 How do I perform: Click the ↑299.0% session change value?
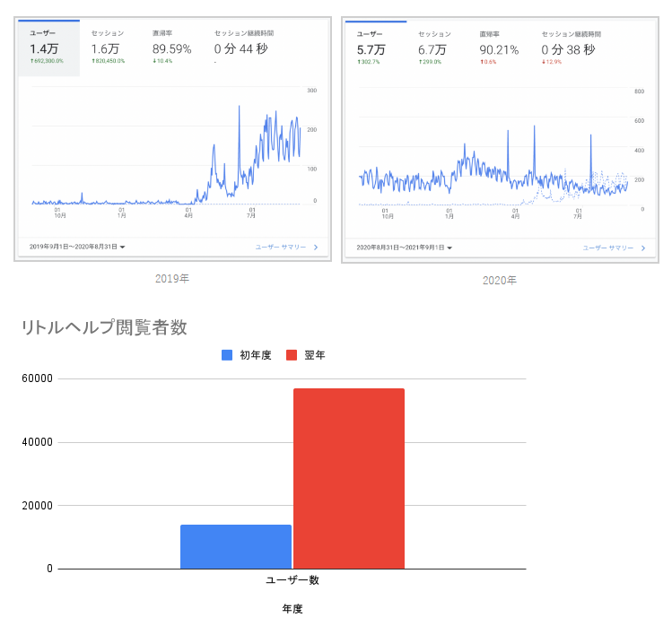pos(430,62)
